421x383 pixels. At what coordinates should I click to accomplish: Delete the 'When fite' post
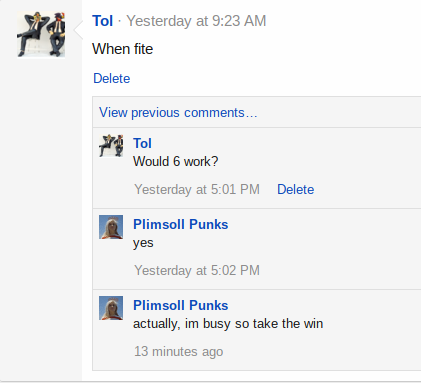[x=112, y=78]
